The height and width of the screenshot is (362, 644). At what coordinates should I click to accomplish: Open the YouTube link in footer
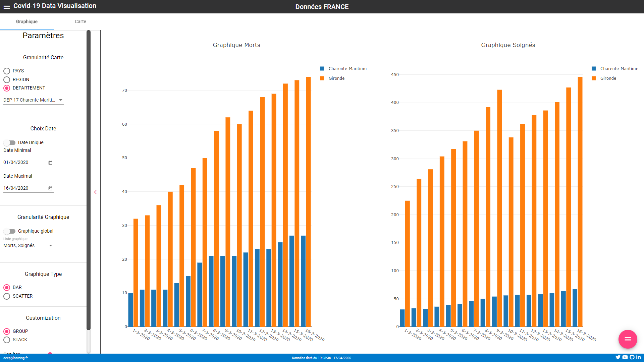click(625, 357)
